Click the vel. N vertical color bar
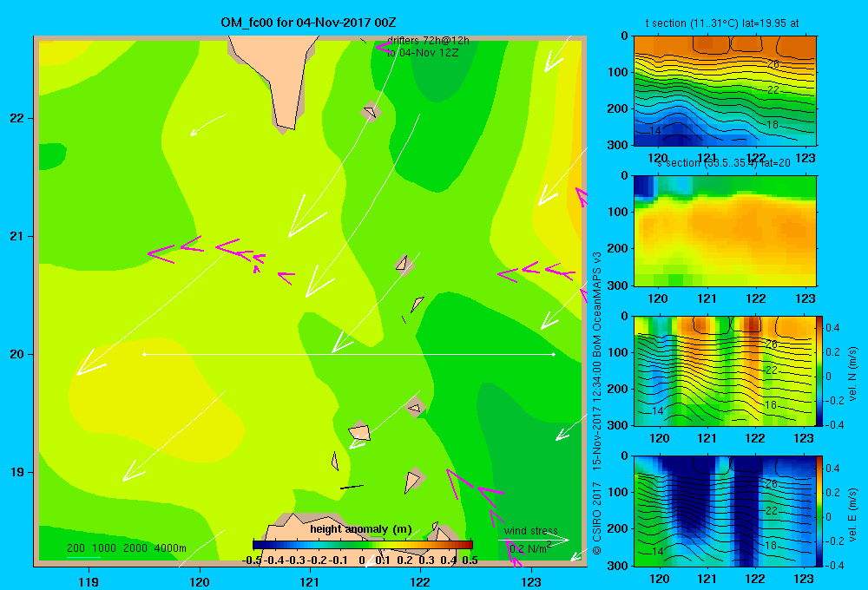This screenshot has height=590, width=868. [x=819, y=370]
